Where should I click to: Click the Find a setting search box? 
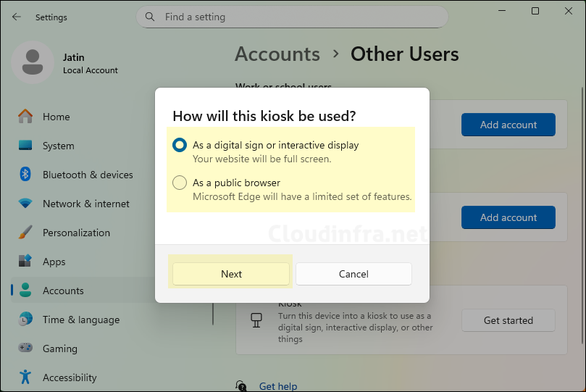pyautogui.click(x=297, y=17)
